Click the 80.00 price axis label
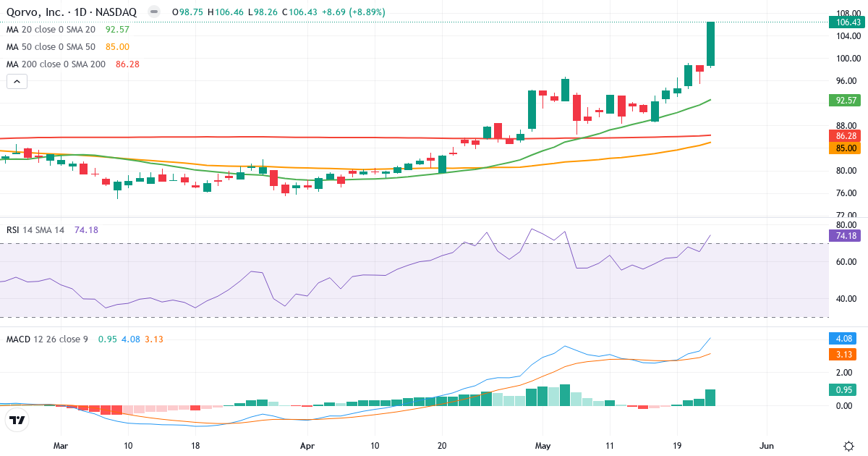Viewport: 868px width, 456px height. point(847,171)
